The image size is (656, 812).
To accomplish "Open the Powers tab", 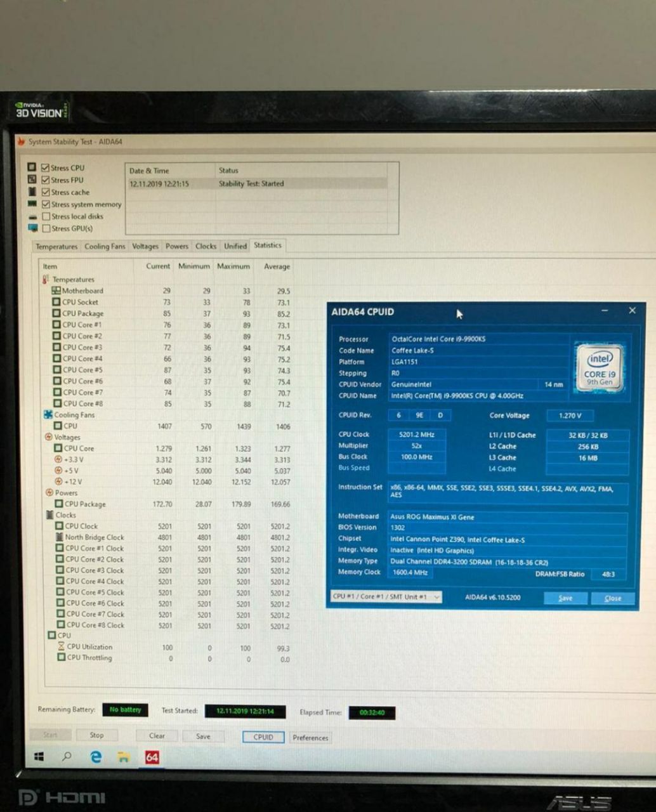I will pos(177,246).
